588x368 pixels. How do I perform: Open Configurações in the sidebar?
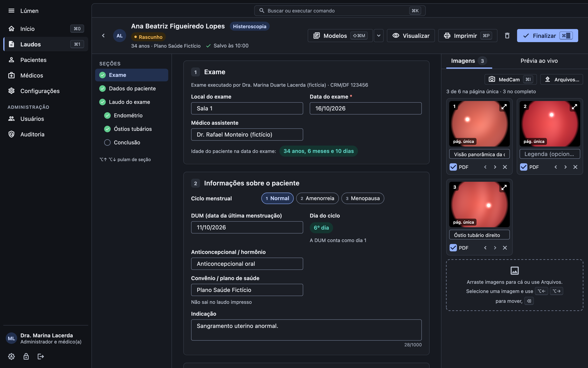click(46, 91)
